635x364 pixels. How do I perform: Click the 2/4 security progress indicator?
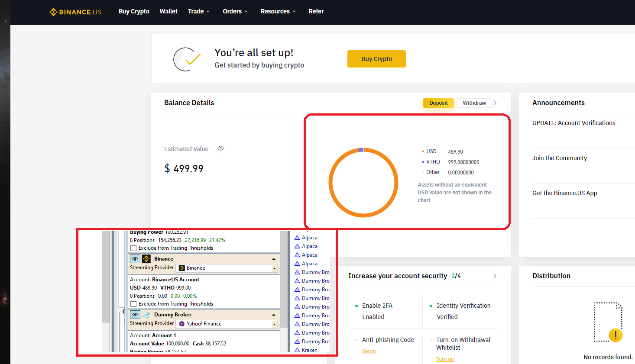coord(456,276)
